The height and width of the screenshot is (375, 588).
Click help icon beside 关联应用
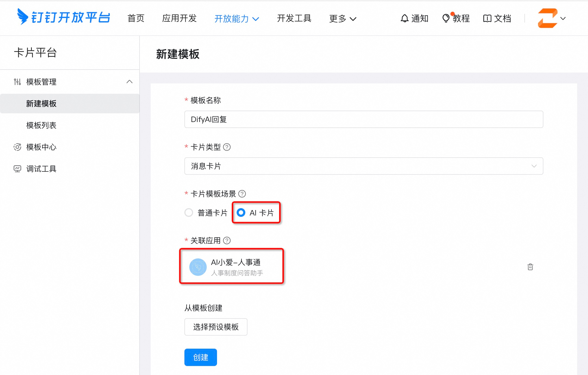(x=227, y=240)
